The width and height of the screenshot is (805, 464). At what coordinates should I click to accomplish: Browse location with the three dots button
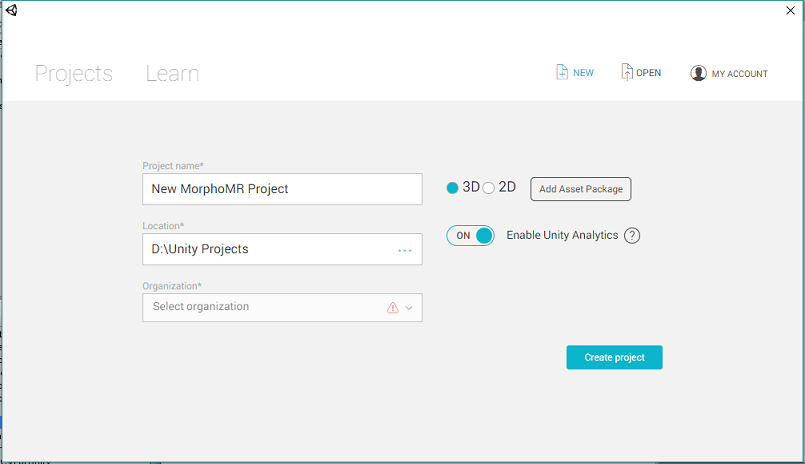(405, 250)
